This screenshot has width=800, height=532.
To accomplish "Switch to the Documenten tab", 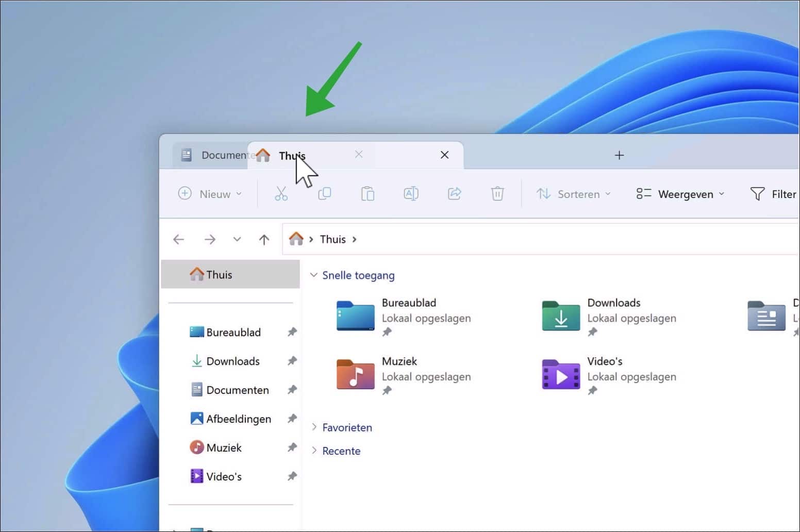I will [216, 155].
